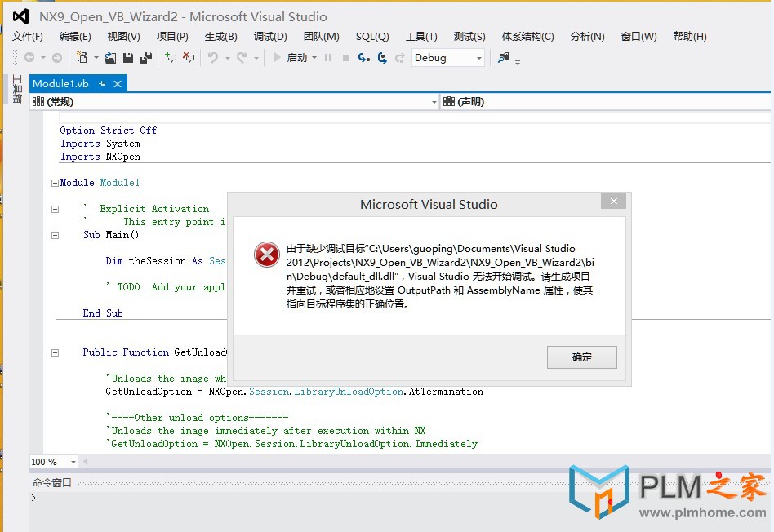774x532 pixels.
Task: Open the SQL(Q) menu
Action: [x=372, y=37]
